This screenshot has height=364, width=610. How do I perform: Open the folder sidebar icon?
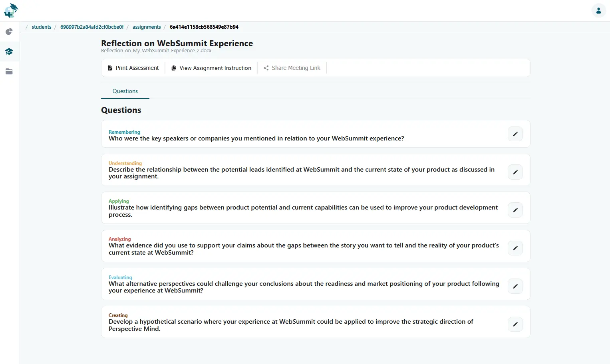point(9,71)
